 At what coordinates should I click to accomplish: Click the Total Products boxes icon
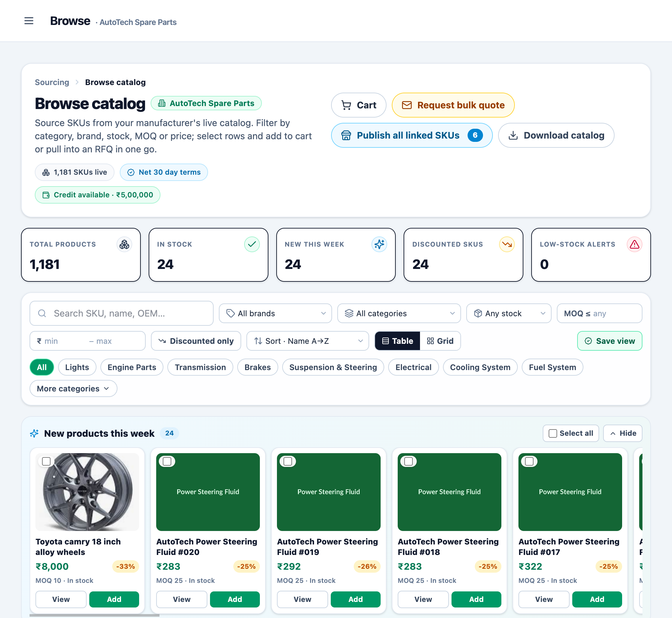(x=124, y=244)
